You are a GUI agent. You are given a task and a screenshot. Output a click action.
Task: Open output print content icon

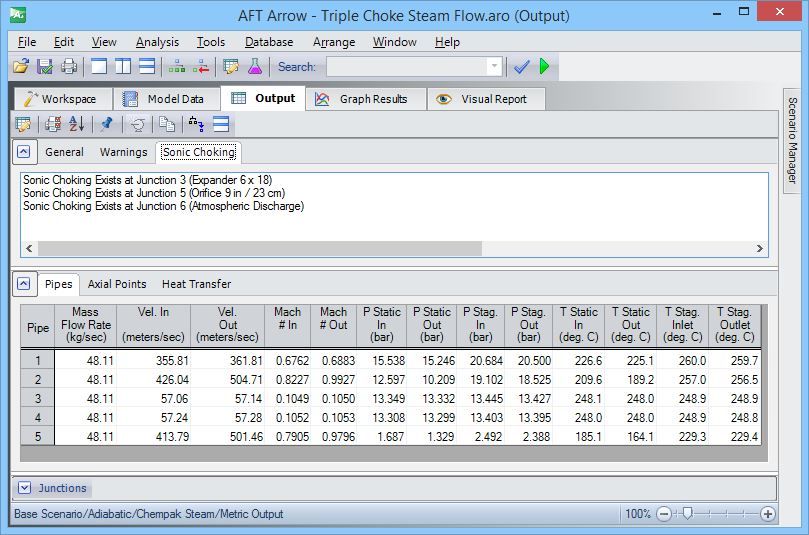pyautogui.click(x=53, y=124)
